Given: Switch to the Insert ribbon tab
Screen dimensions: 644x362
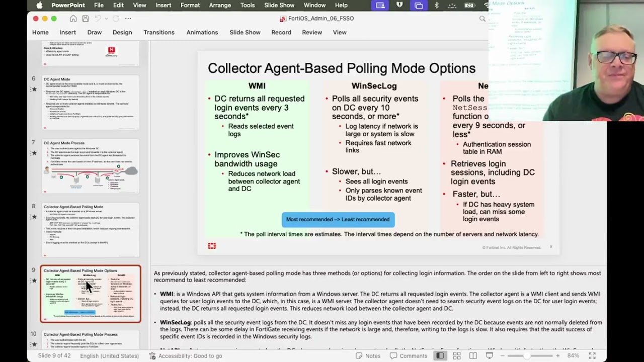Looking at the screenshot, I should 68,32.
